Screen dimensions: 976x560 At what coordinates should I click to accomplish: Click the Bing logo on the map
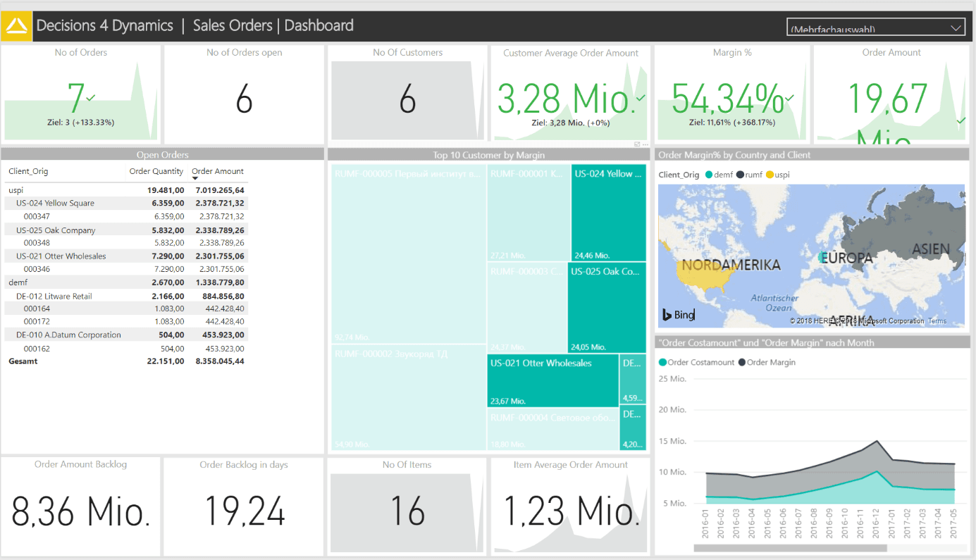(678, 315)
